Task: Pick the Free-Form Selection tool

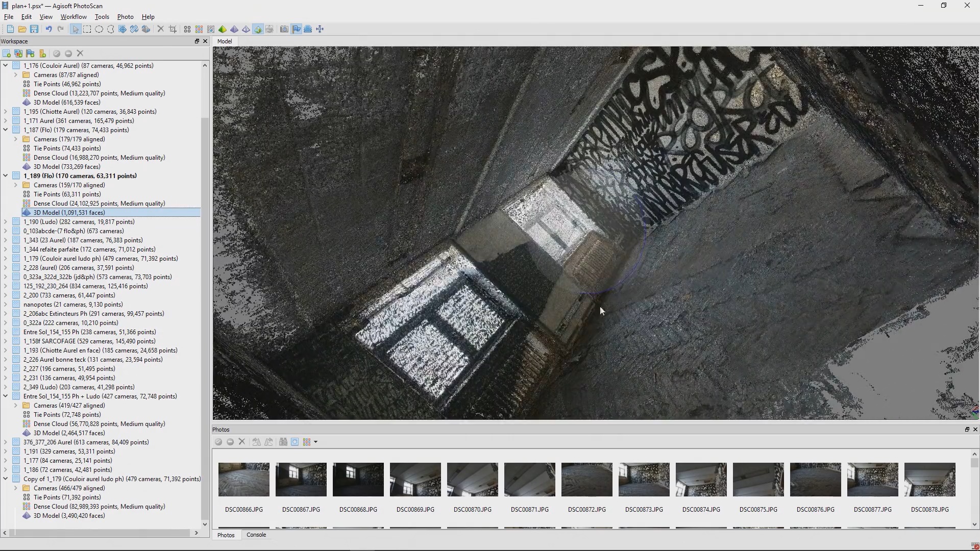Action: 111,29
